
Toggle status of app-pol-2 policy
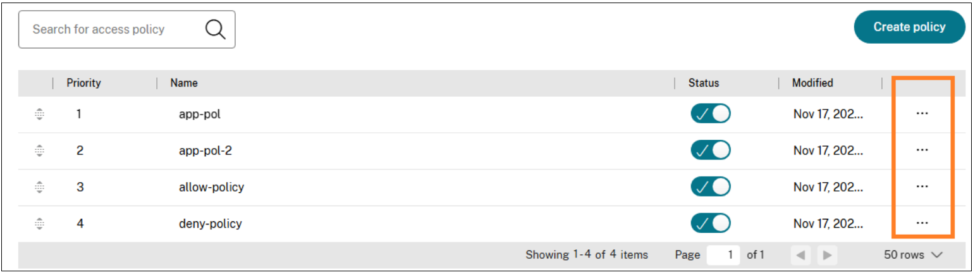click(711, 151)
